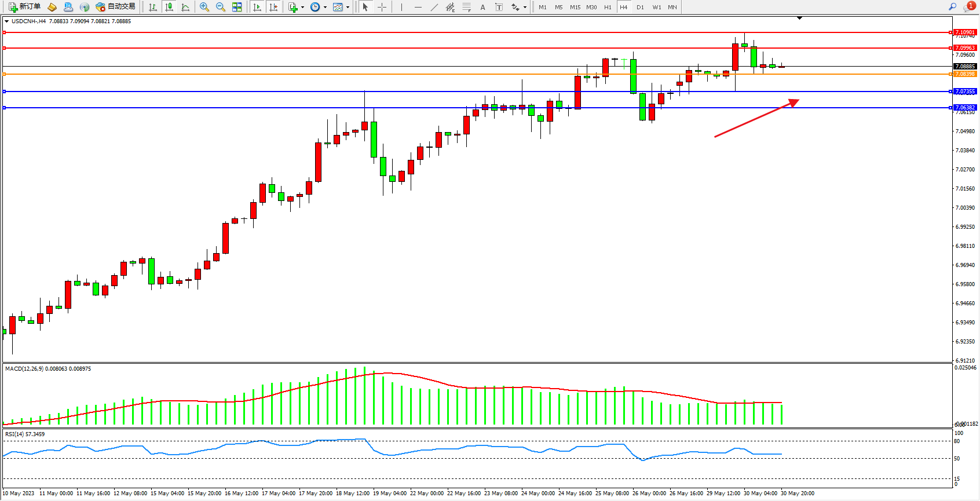This screenshot has width=980, height=501.
Task: Switch to the D1 timeframe
Action: (640, 7)
